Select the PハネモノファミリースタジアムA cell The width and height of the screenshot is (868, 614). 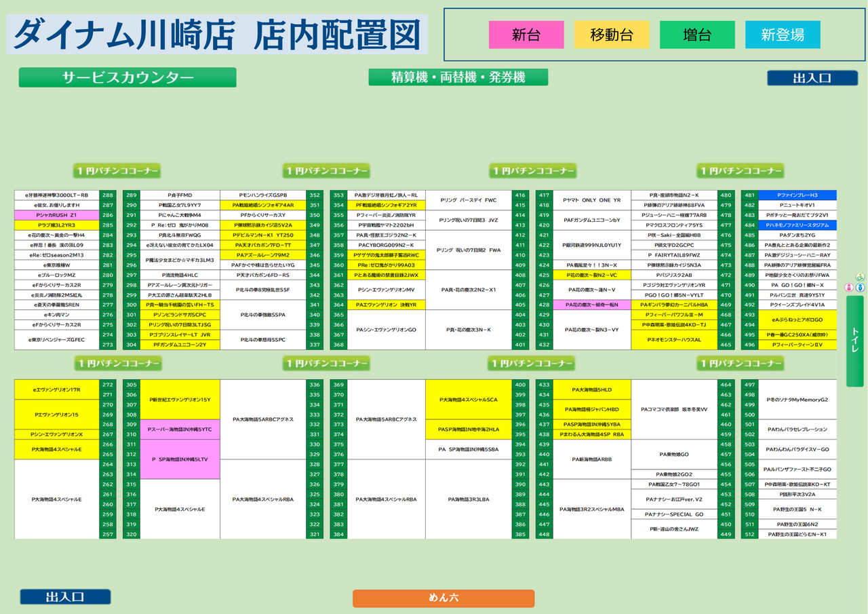[797, 225]
